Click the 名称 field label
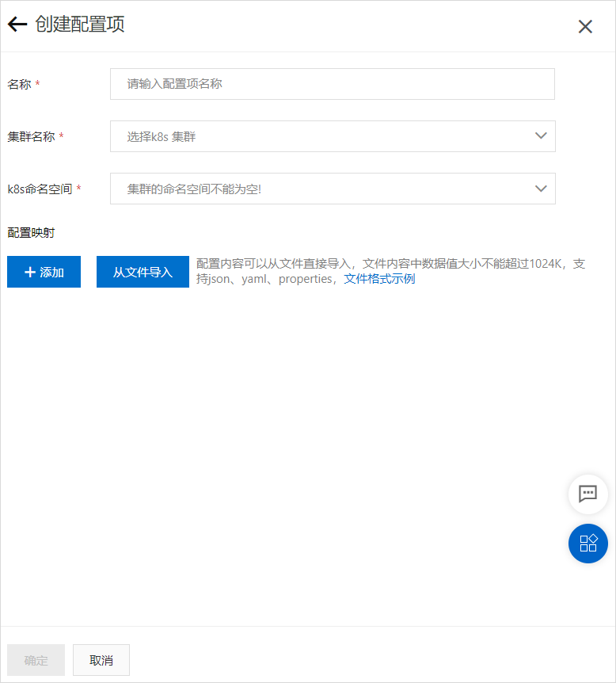The width and height of the screenshot is (616, 683). pyautogui.click(x=19, y=84)
